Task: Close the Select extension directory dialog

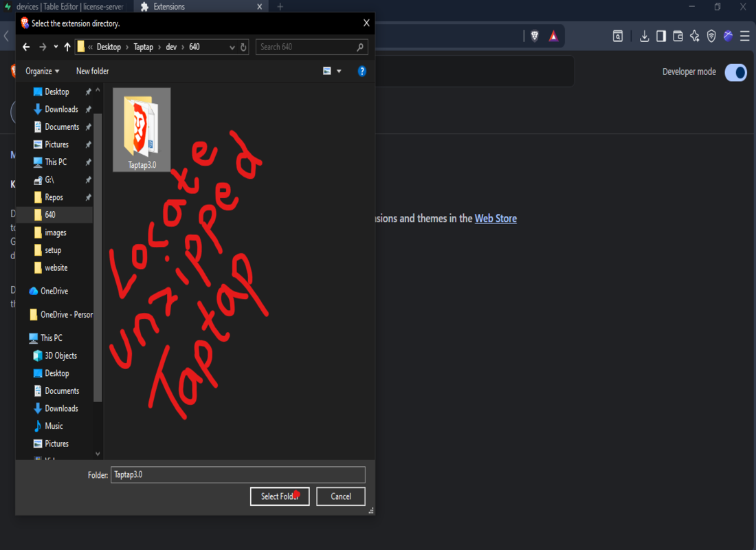Action: pos(366,23)
